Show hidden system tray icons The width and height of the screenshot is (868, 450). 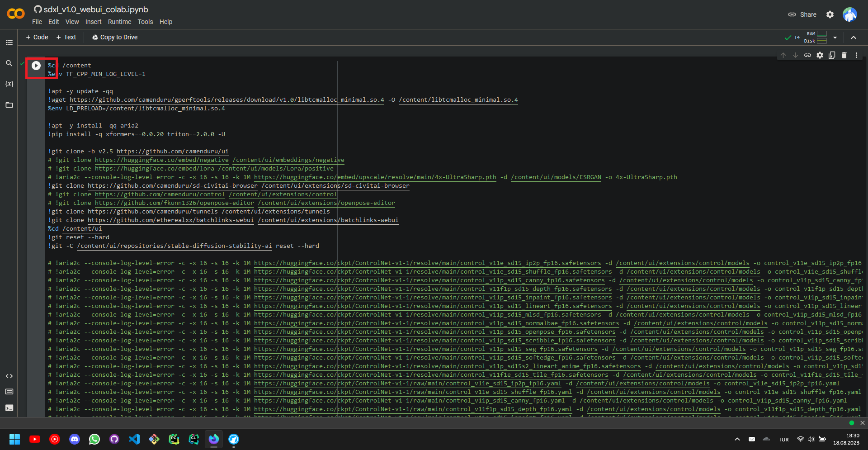click(x=737, y=439)
